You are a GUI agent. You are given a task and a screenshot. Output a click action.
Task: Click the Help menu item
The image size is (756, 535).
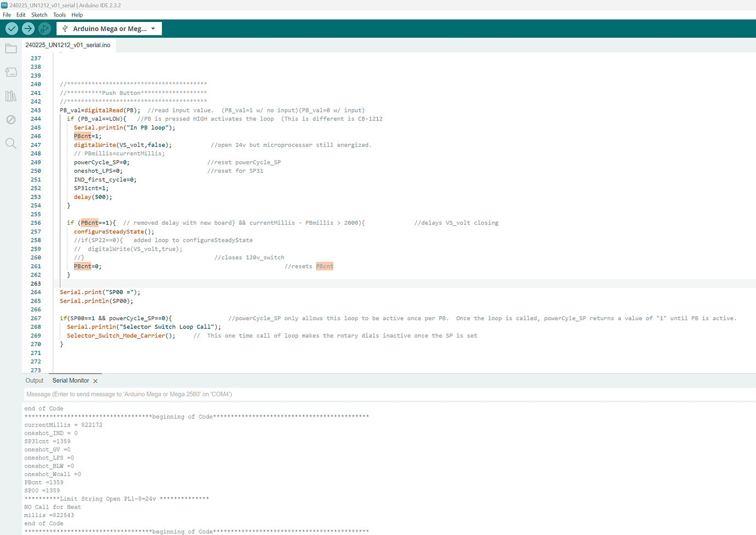pyautogui.click(x=77, y=15)
